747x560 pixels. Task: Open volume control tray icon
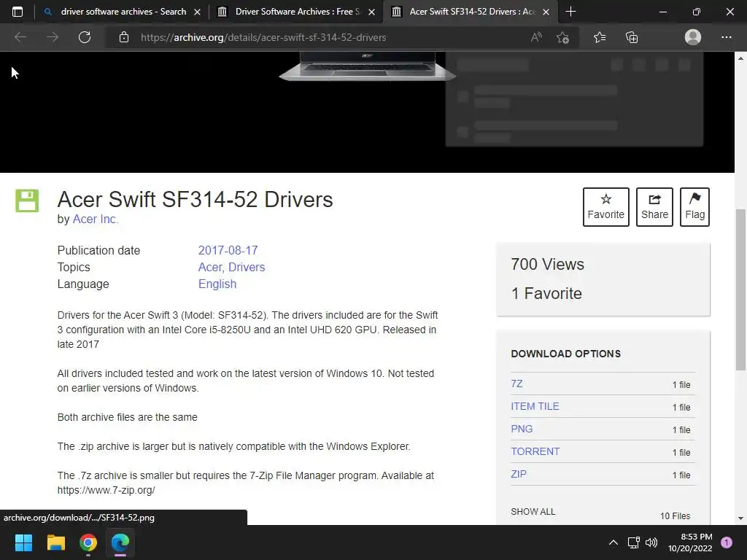[x=651, y=542]
